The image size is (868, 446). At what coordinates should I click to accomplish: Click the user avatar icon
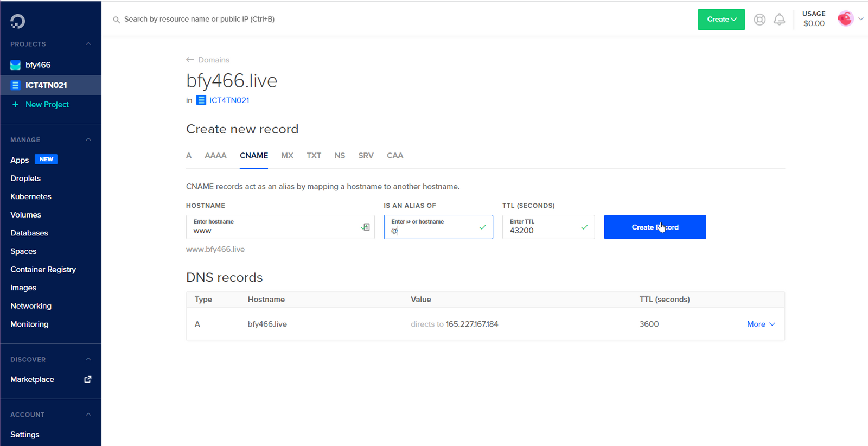pyautogui.click(x=845, y=19)
